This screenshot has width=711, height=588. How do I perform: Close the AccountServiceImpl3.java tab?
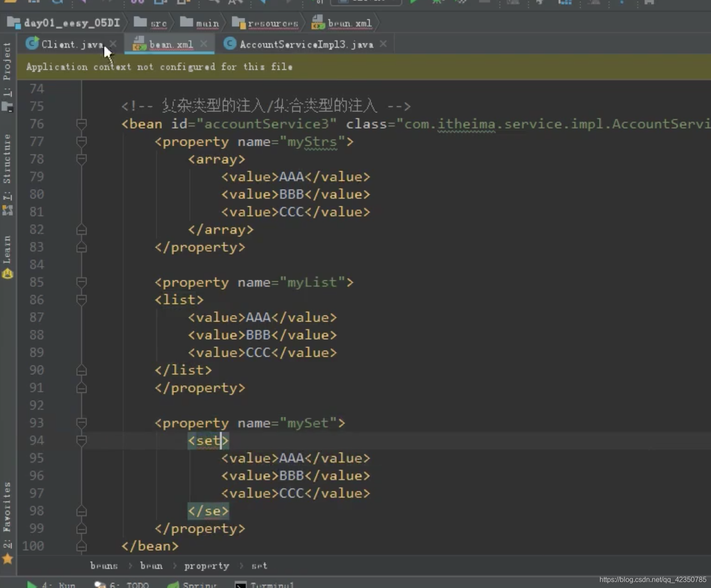pos(383,44)
